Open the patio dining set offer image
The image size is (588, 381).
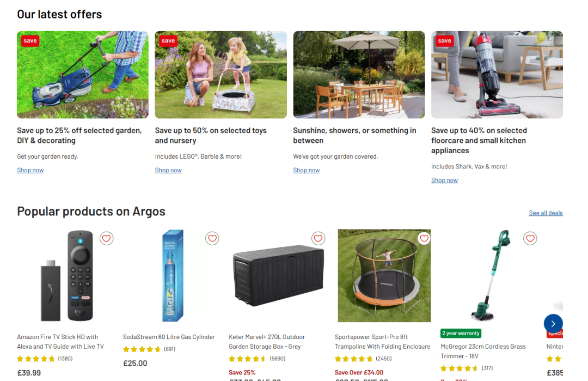[x=359, y=75]
